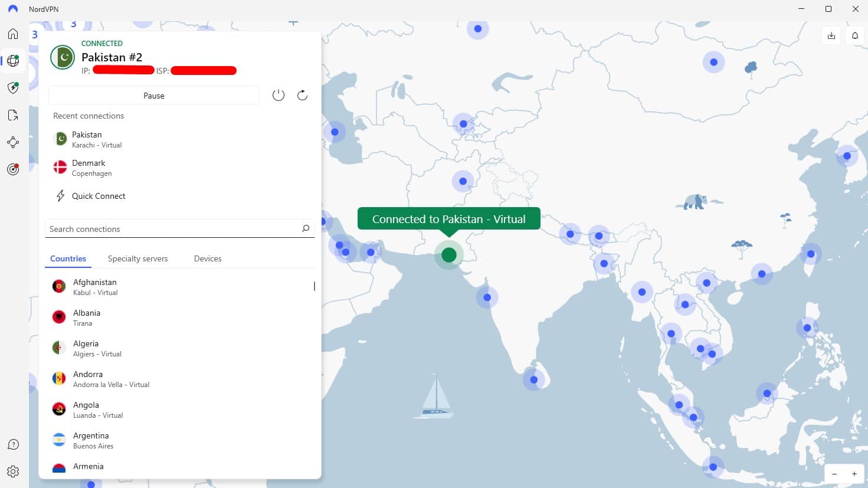Select the Countries tab
The height and width of the screenshot is (488, 868).
(x=68, y=258)
